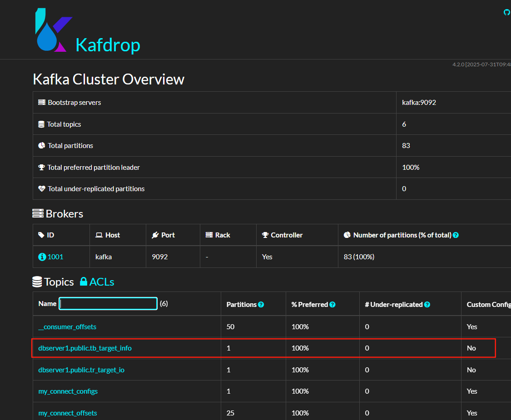This screenshot has height=420, width=511.
Task: Open topic dbserver1.public.tb_target_info
Action: (x=85, y=348)
